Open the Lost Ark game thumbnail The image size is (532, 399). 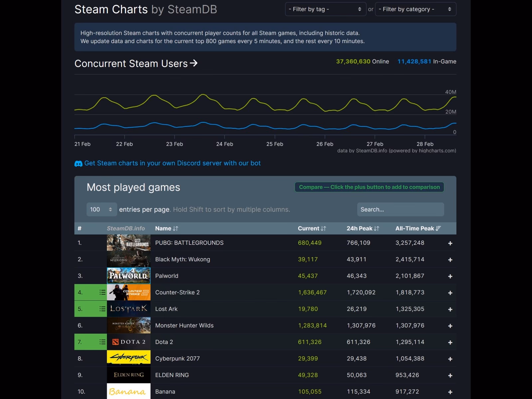tap(129, 309)
